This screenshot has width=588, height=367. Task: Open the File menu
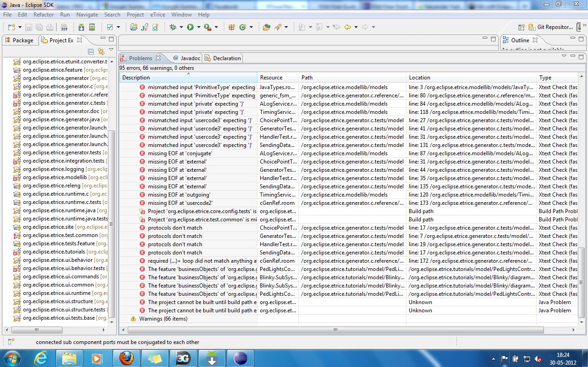click(x=7, y=15)
